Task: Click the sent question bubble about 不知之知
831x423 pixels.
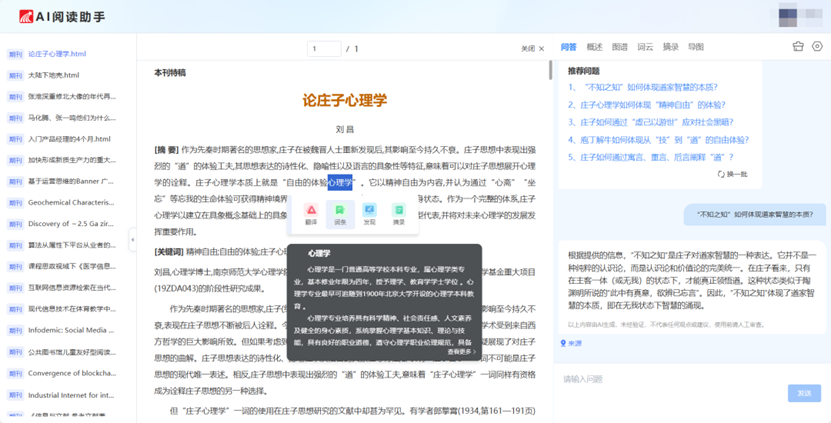Action: (755, 215)
